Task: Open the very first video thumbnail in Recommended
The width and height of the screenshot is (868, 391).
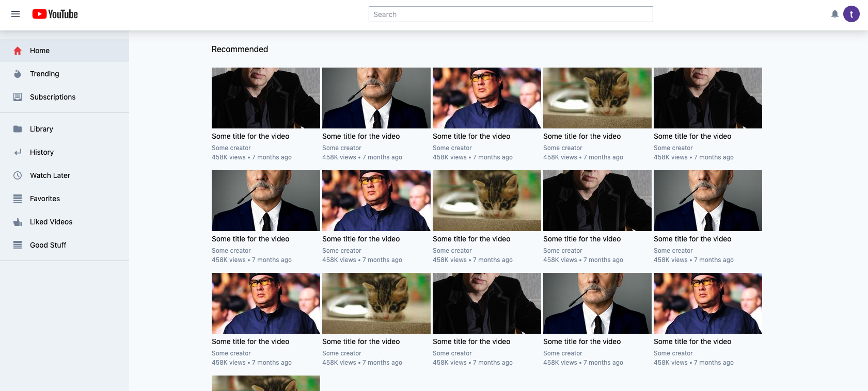Action: [x=266, y=98]
